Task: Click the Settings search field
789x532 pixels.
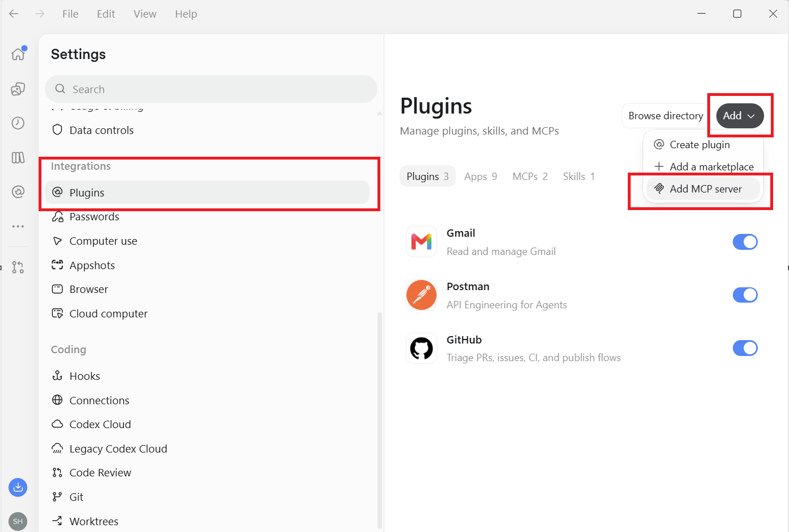Action: point(211,89)
